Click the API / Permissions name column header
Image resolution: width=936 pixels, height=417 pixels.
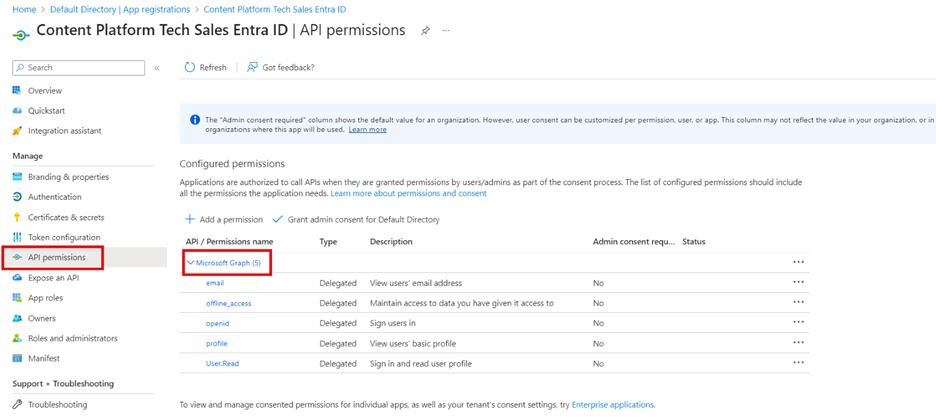click(x=229, y=242)
